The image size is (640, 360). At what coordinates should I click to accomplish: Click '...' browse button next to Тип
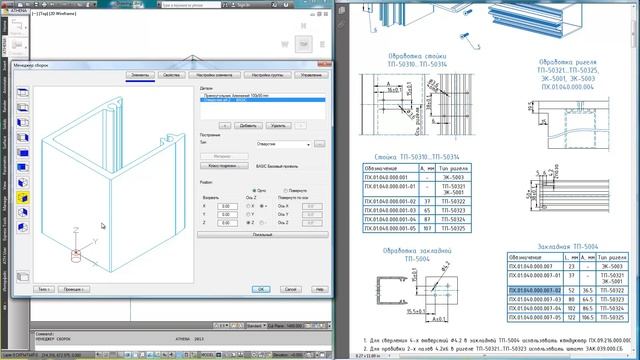pyautogui.click(x=320, y=144)
